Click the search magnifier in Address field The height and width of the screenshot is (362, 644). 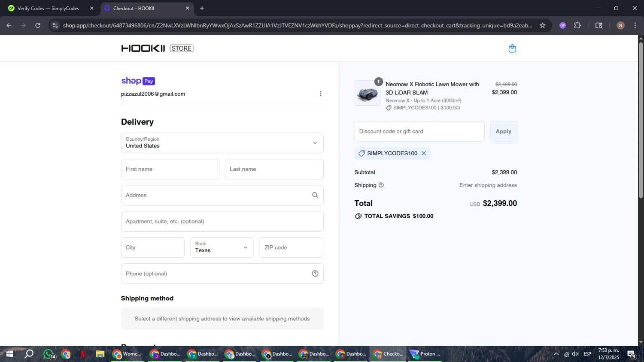coord(315,195)
